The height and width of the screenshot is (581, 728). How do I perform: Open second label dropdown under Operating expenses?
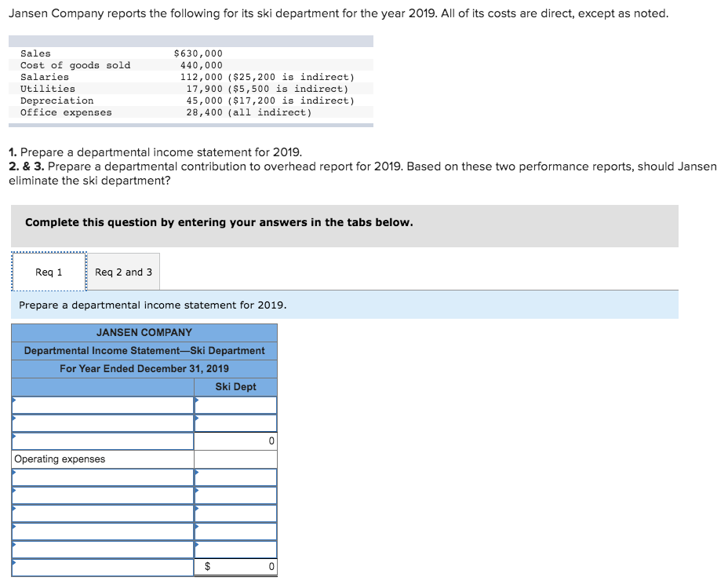click(x=103, y=495)
